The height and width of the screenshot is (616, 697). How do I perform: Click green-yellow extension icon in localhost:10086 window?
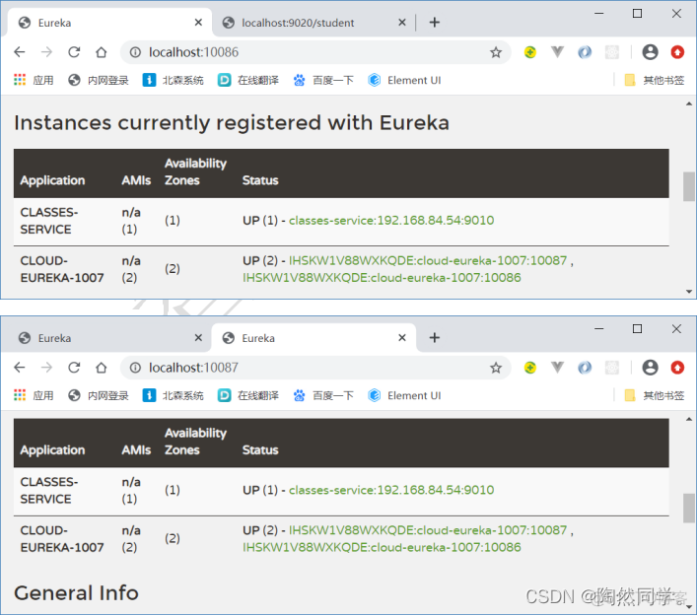(529, 52)
